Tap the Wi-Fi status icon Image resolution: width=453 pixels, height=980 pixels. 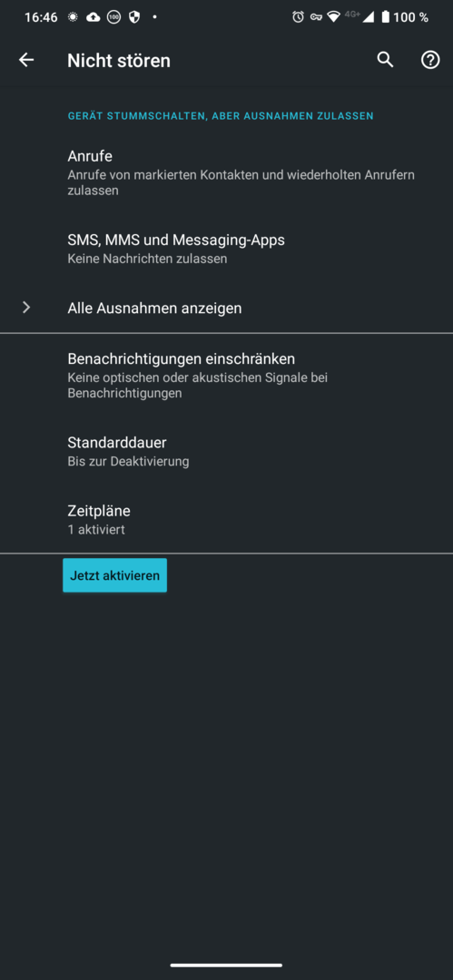333,17
